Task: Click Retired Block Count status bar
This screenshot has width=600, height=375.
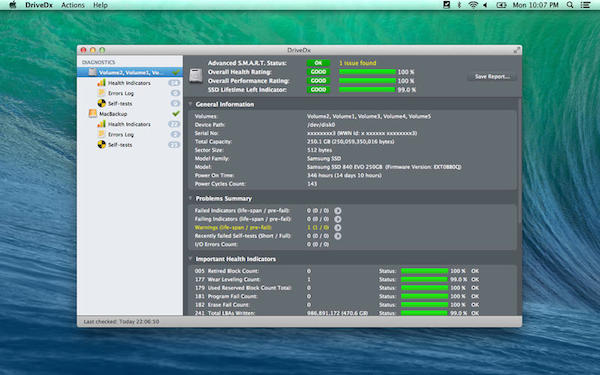Action: coord(424,271)
